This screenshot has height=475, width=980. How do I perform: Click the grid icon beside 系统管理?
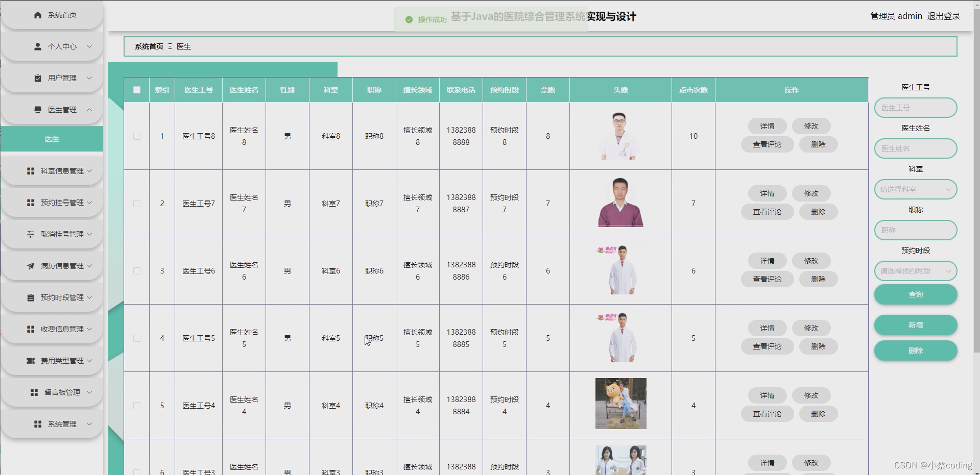(38, 424)
